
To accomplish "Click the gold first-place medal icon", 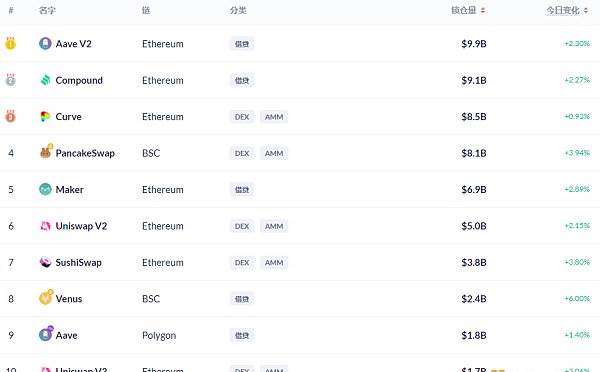I will (10, 43).
